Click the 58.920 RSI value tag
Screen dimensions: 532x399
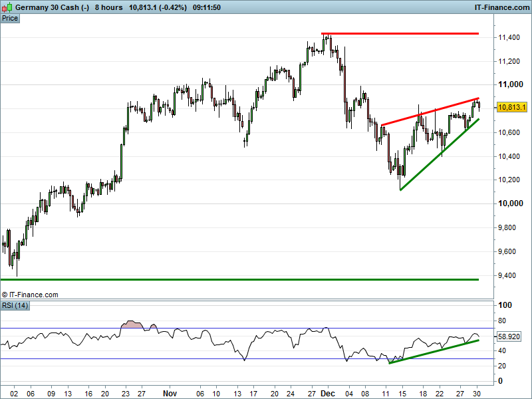[511, 337]
